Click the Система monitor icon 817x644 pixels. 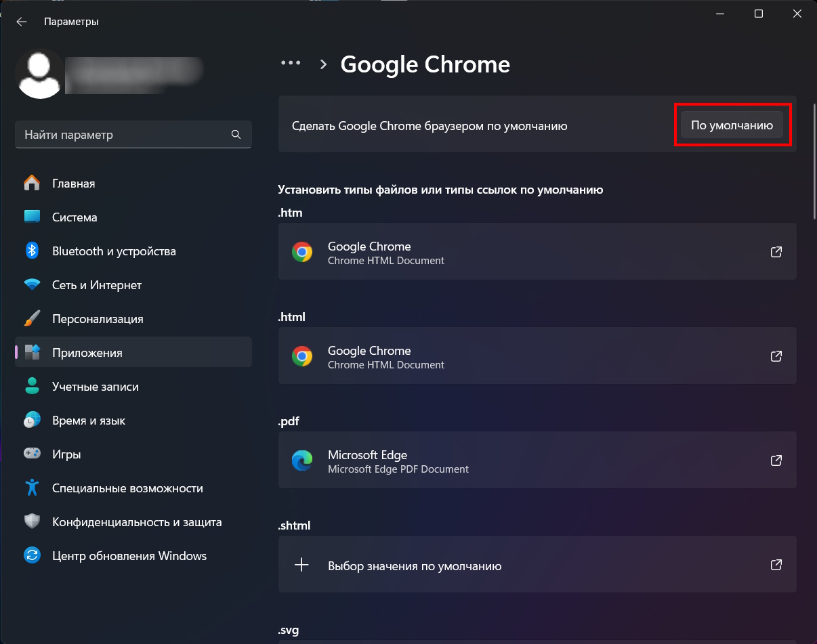coord(32,217)
